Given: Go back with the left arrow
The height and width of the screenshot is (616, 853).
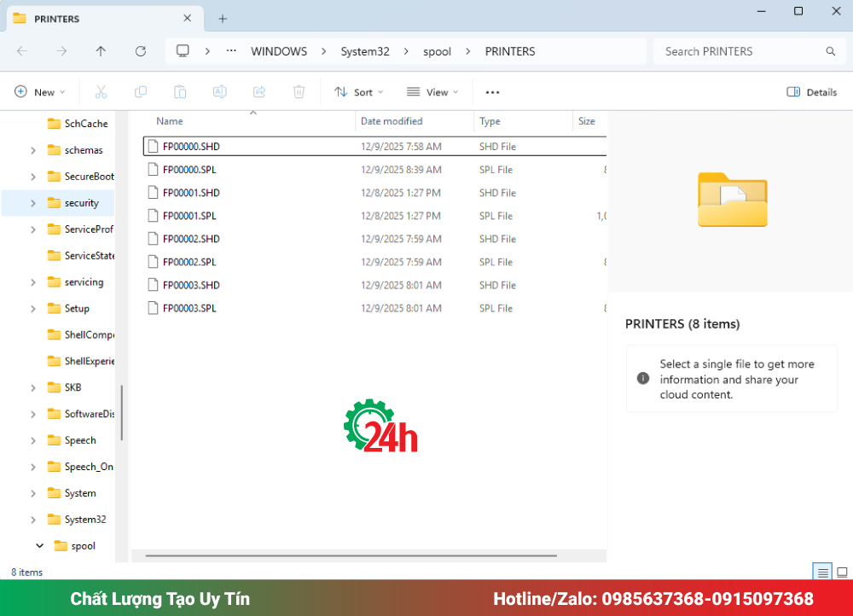Looking at the screenshot, I should pos(22,51).
